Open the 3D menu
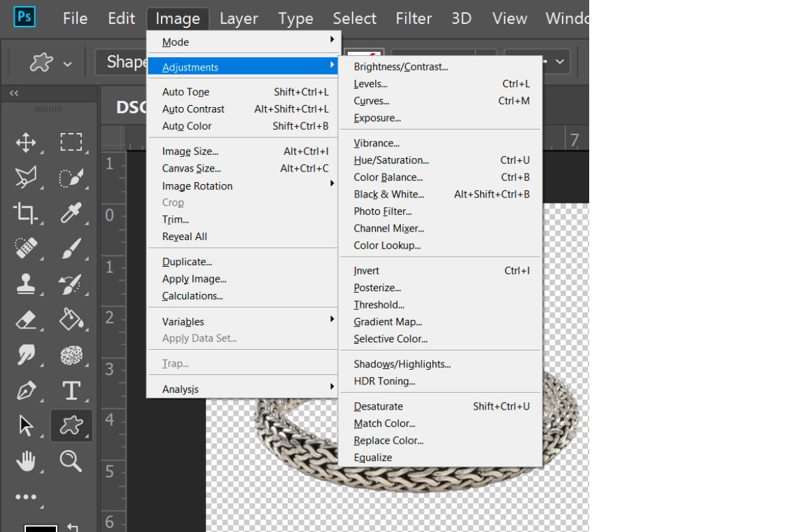 [462, 19]
